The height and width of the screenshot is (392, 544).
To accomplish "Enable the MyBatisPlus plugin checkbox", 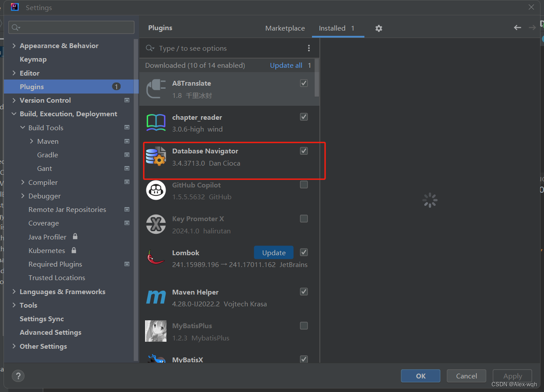I will click(304, 326).
